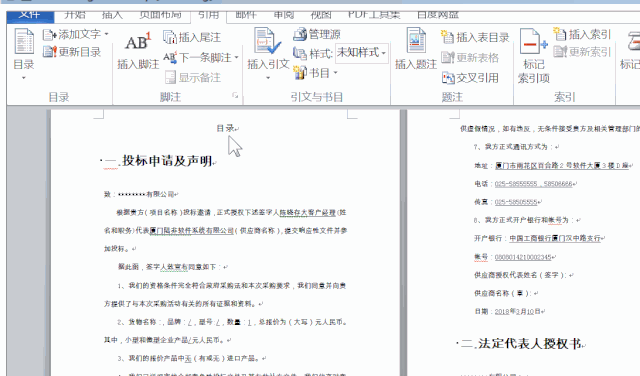Select the 引用 tab
Image resolution: width=640 pixels, height=376 pixels.
coord(209,16)
